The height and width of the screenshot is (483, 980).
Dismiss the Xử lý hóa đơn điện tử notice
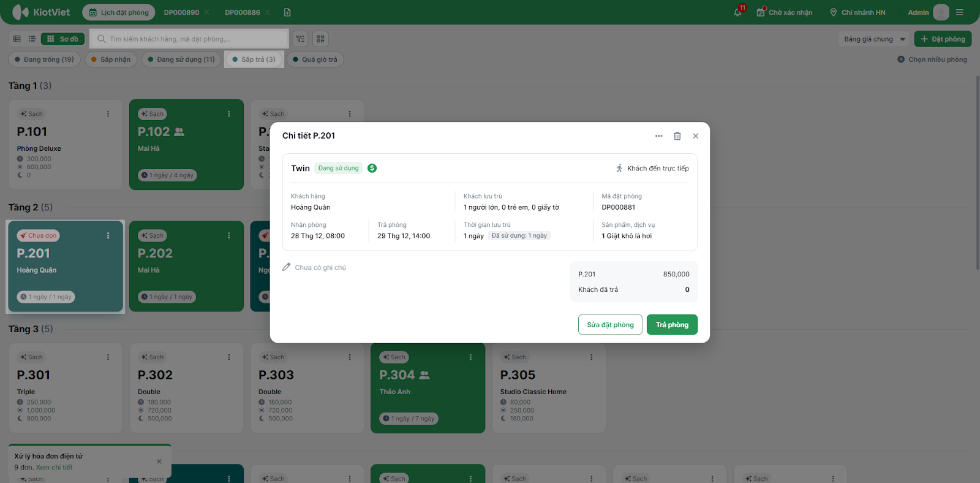(159, 462)
